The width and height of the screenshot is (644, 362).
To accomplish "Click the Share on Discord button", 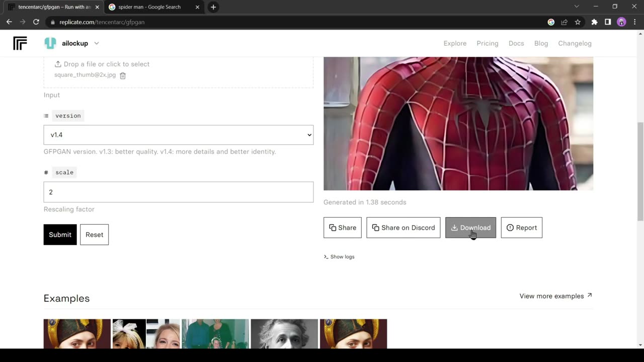I will coord(404,228).
